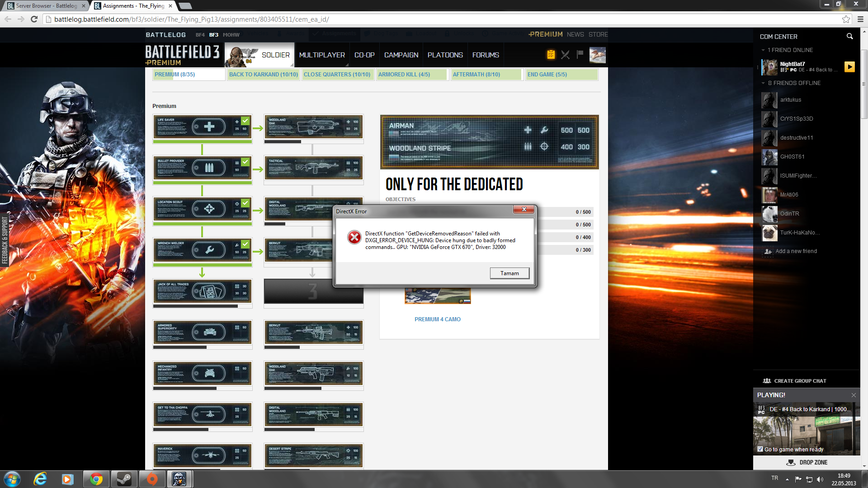The height and width of the screenshot is (488, 868).
Task: Open the flying pig profile avatar
Action: pyautogui.click(x=598, y=55)
